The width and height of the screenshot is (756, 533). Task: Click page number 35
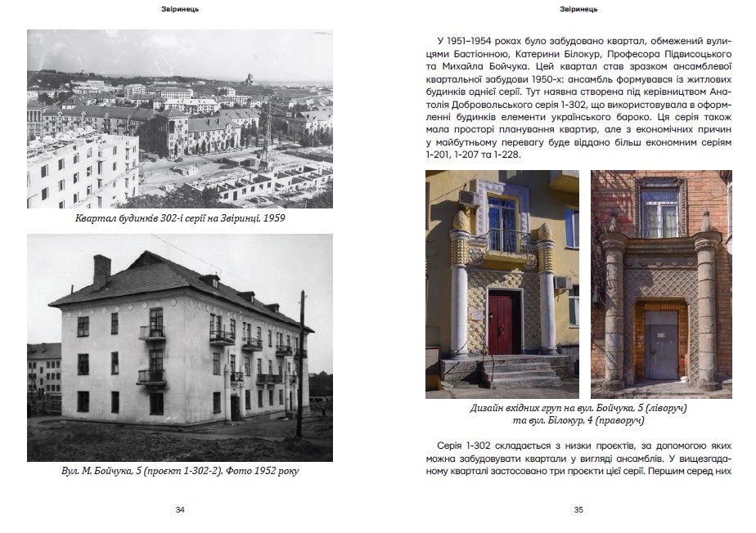(578, 510)
